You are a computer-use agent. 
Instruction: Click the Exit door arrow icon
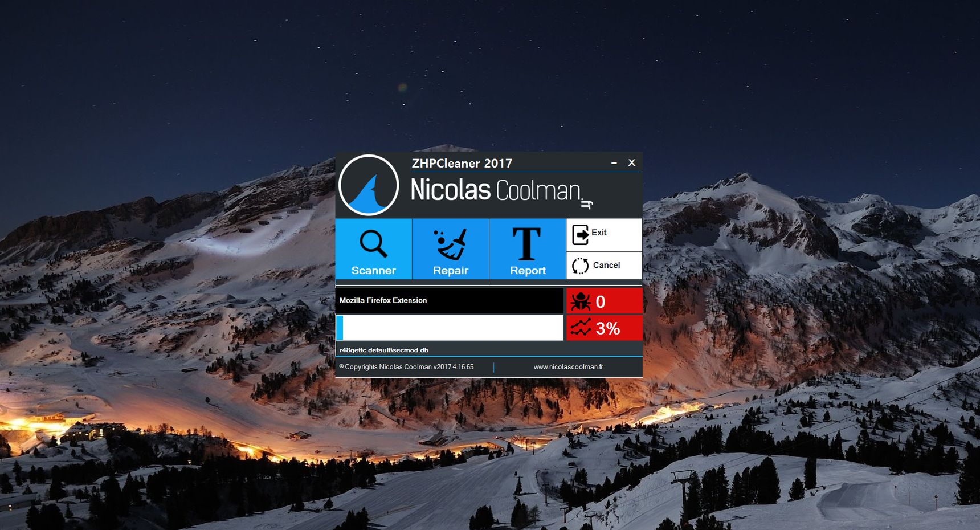pyautogui.click(x=581, y=235)
